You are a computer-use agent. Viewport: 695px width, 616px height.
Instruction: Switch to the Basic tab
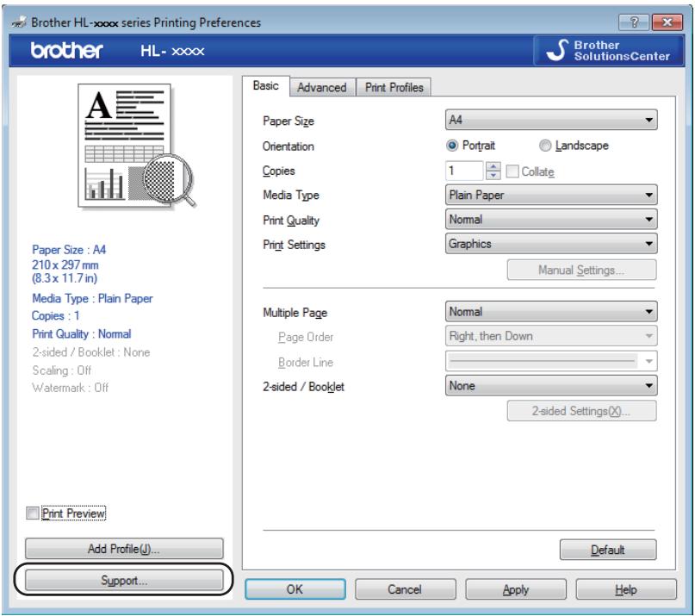[x=265, y=85]
